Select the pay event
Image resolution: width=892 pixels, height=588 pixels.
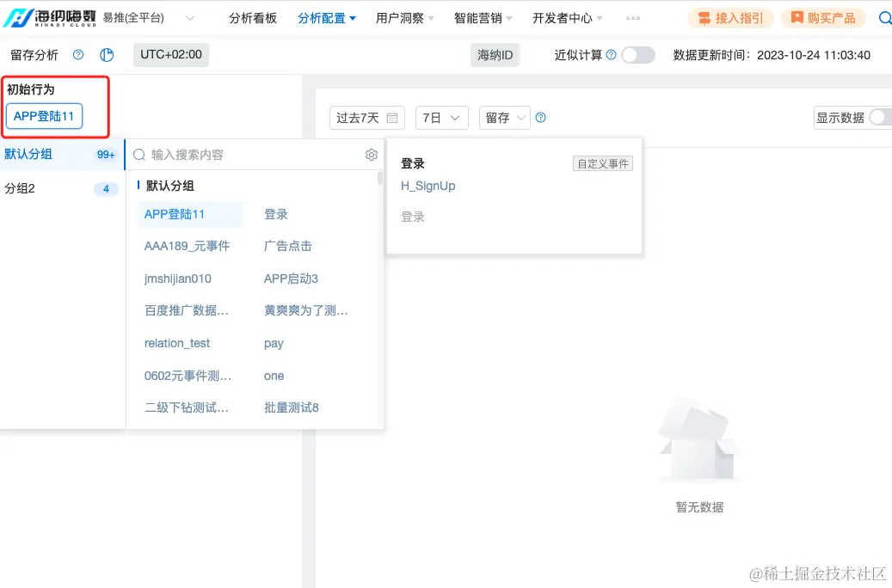[274, 344]
